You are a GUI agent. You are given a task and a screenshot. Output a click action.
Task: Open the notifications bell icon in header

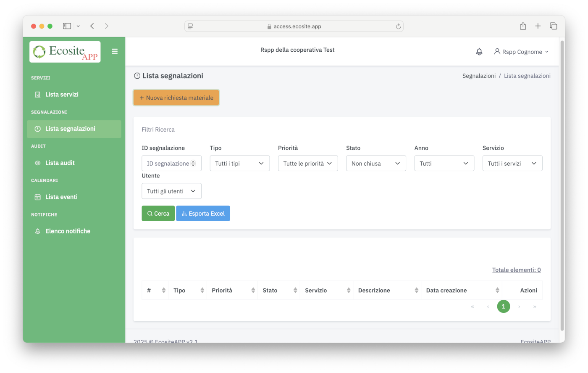coord(479,52)
